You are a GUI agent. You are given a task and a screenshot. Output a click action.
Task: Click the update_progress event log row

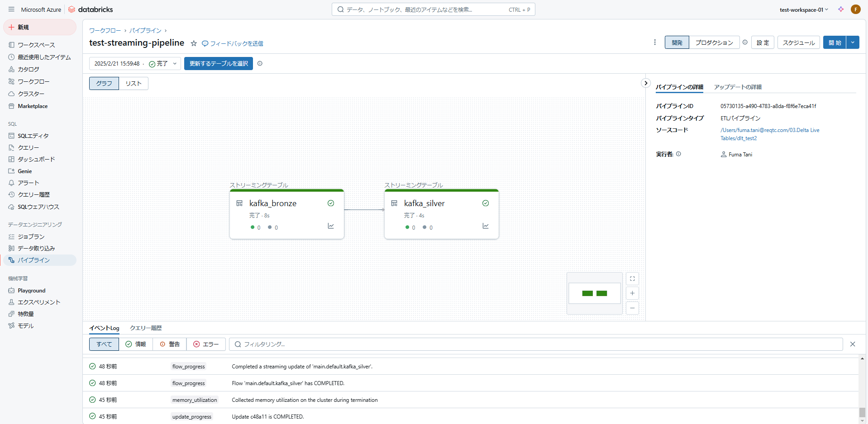point(471,416)
